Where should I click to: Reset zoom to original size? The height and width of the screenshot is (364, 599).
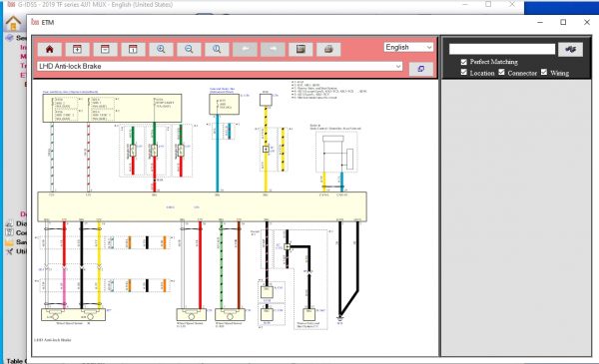[217, 49]
